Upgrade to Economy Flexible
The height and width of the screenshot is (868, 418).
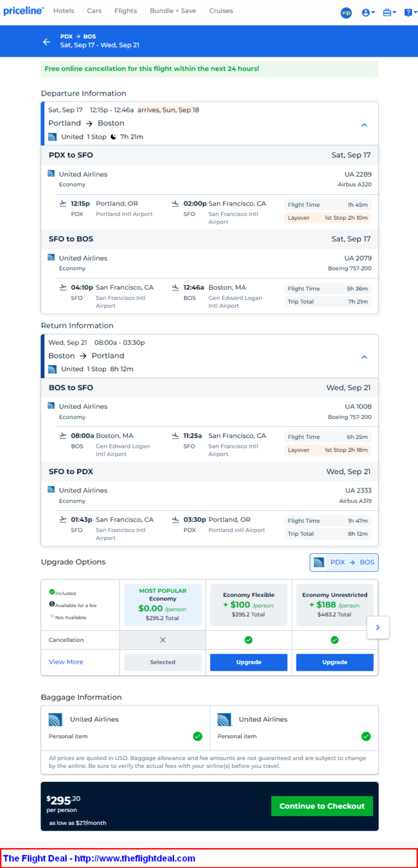pyautogui.click(x=249, y=662)
